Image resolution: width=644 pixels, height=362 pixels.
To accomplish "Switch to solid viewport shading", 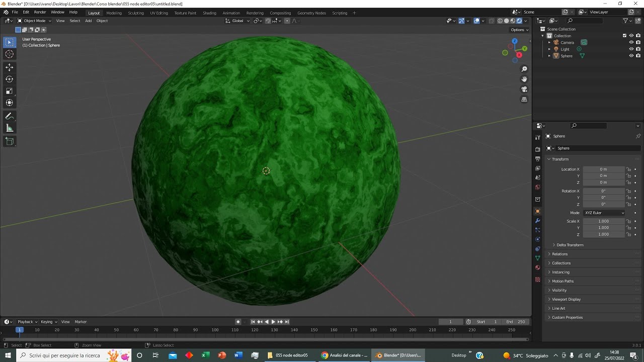I will coord(507,21).
